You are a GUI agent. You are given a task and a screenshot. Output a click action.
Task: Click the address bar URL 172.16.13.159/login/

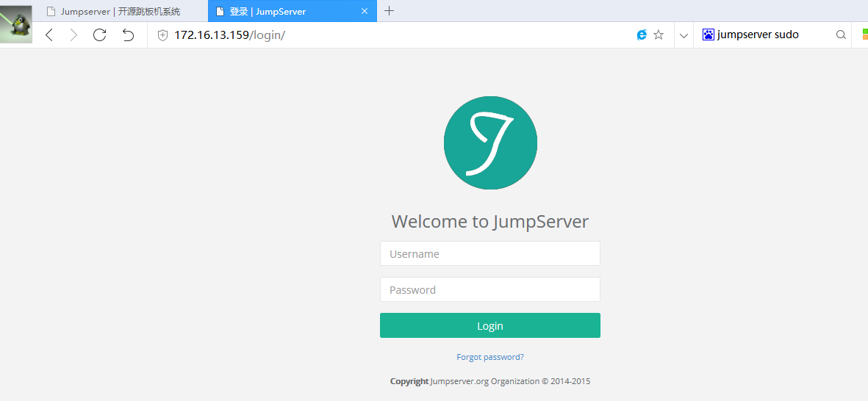[230, 35]
